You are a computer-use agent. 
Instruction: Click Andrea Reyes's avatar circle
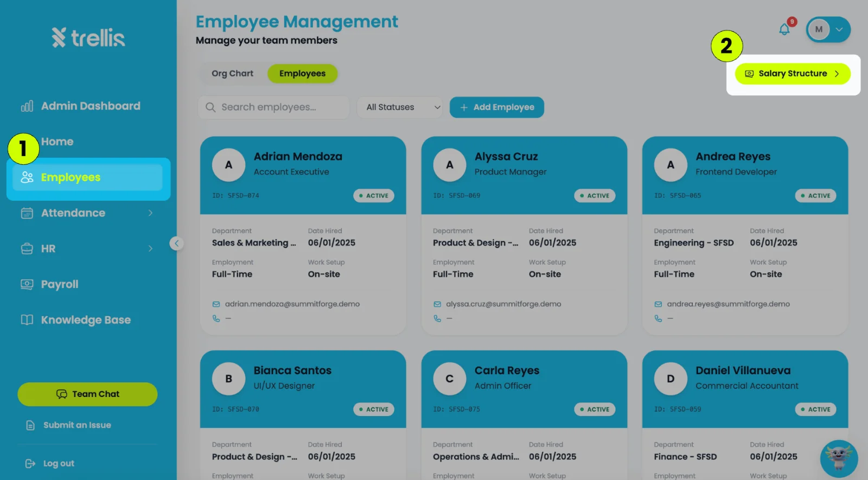(671, 165)
